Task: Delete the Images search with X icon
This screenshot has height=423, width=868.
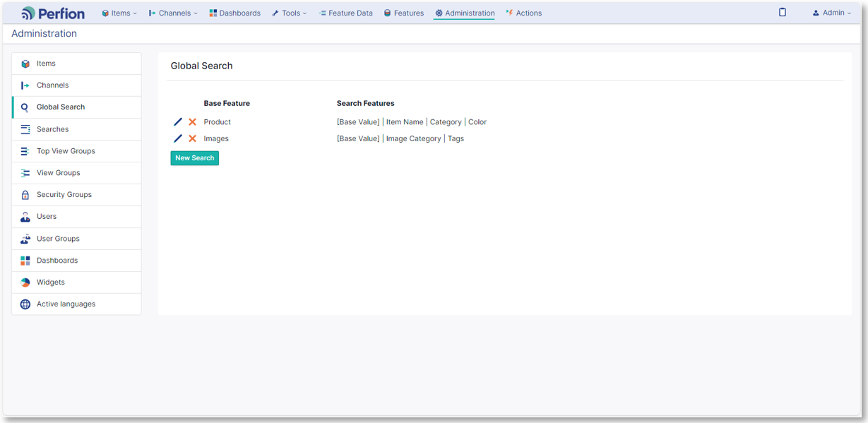Action: click(192, 138)
